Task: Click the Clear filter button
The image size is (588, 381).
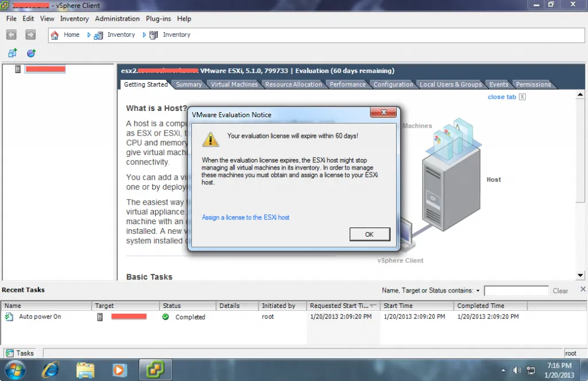Action: (x=560, y=291)
